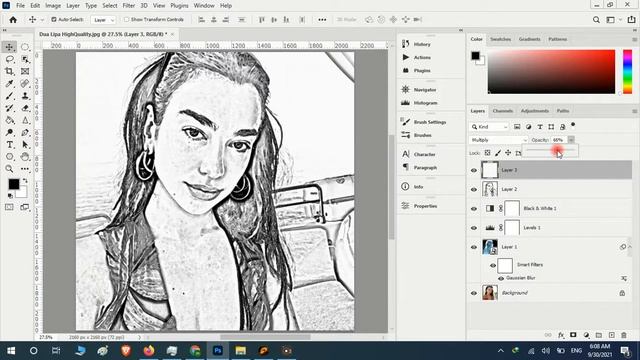Add a layer style with fx icon
Viewport: 640px width, 360px height.
561,335
